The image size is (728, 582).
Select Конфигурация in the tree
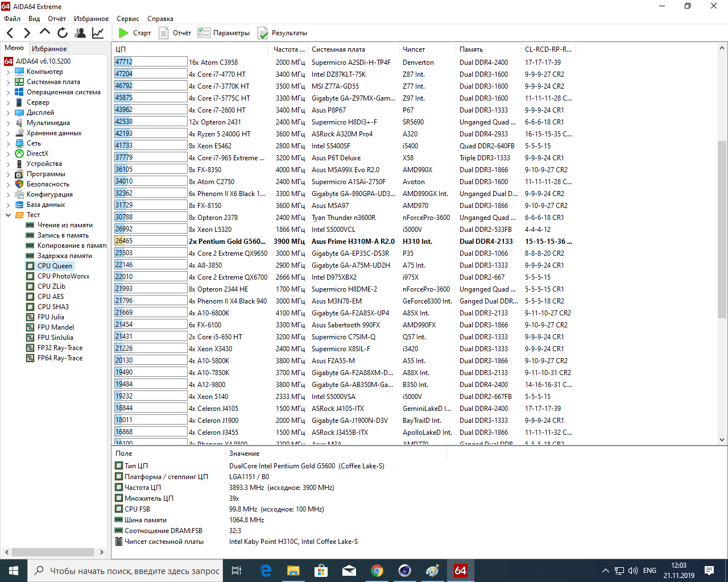click(x=49, y=194)
